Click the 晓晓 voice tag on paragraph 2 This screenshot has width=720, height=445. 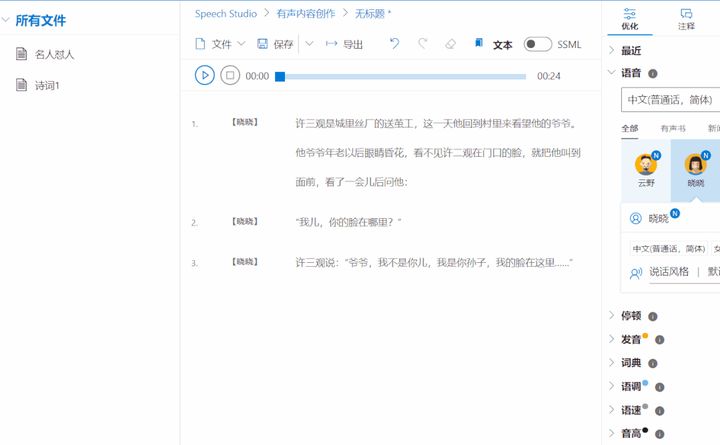tap(245, 221)
